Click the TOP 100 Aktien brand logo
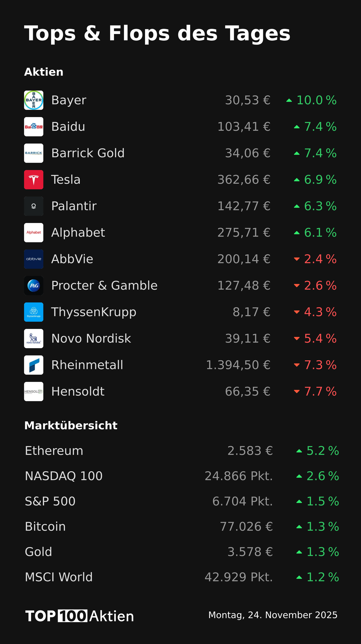361x644 pixels. tap(80, 616)
